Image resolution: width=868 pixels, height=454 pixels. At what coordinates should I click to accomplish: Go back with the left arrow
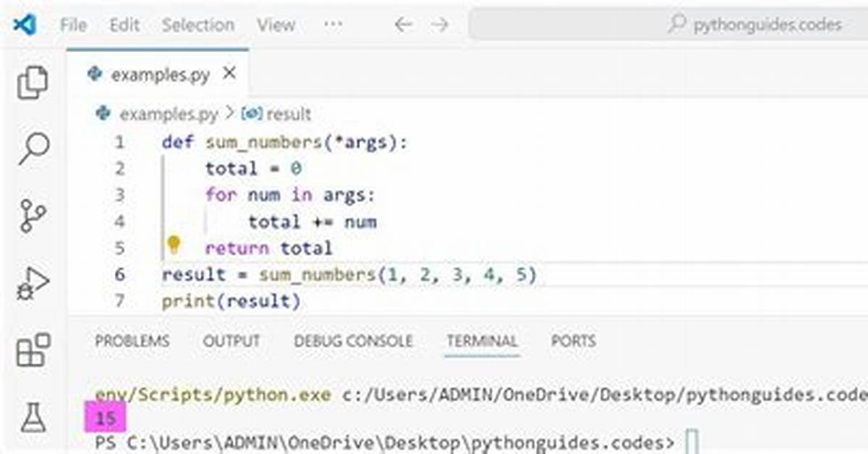(403, 25)
